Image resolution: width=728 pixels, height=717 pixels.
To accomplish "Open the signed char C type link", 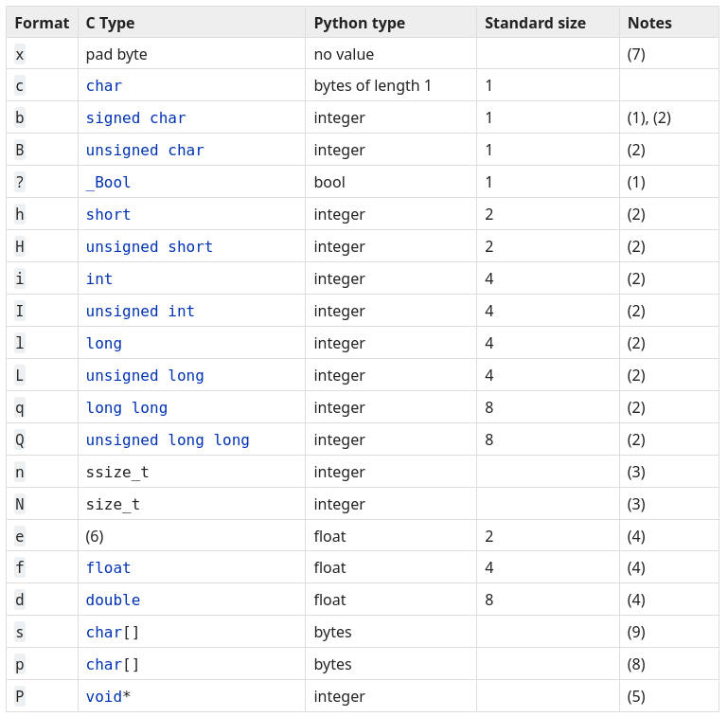I will (x=135, y=118).
